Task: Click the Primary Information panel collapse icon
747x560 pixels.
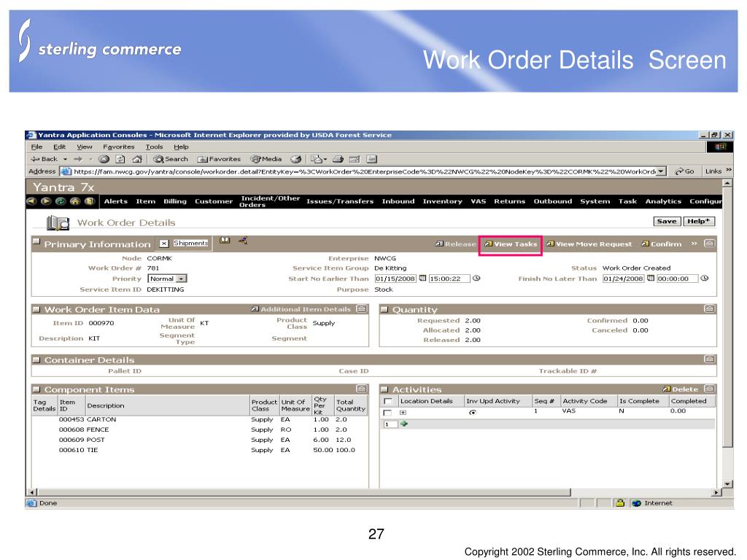Action: point(709,244)
